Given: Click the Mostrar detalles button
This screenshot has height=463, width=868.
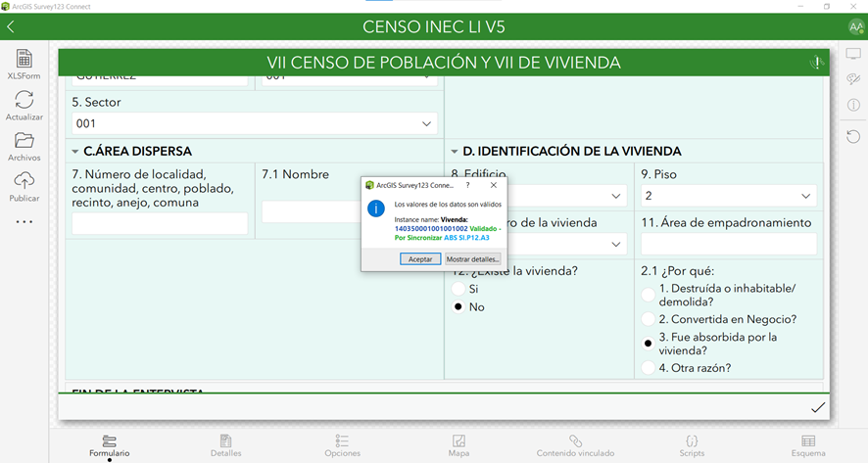Looking at the screenshot, I should coord(473,258).
